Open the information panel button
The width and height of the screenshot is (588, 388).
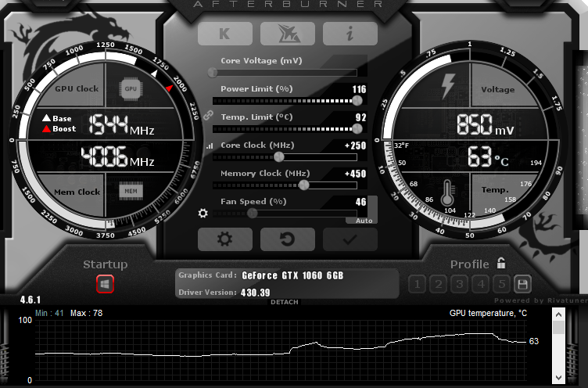pyautogui.click(x=350, y=34)
